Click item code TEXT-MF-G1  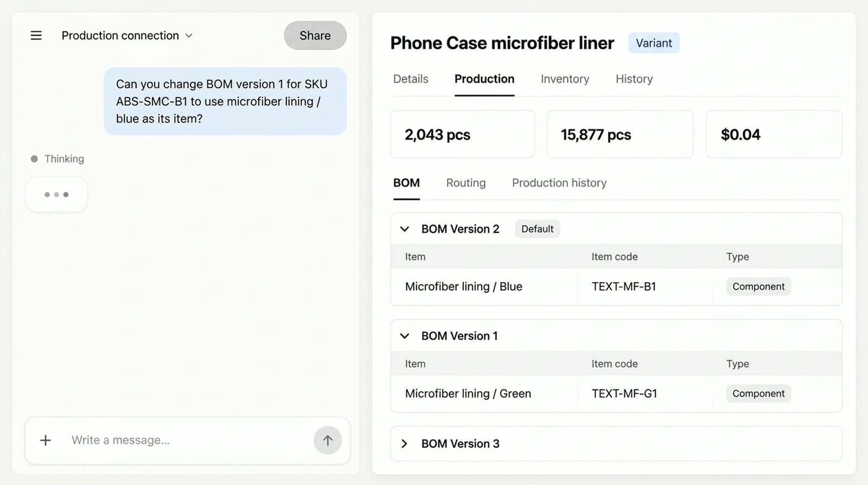[x=624, y=393]
